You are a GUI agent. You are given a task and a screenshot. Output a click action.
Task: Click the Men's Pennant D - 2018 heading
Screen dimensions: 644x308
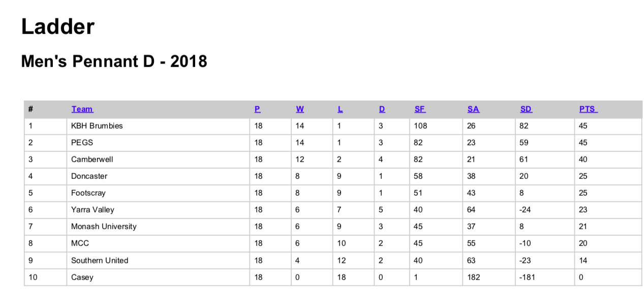coord(114,61)
